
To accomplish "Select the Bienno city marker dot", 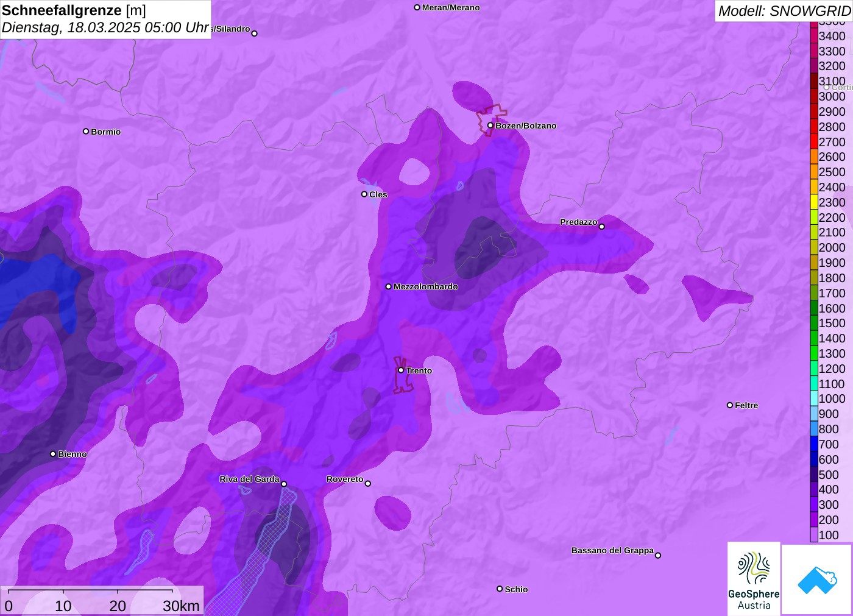I will [x=53, y=453].
